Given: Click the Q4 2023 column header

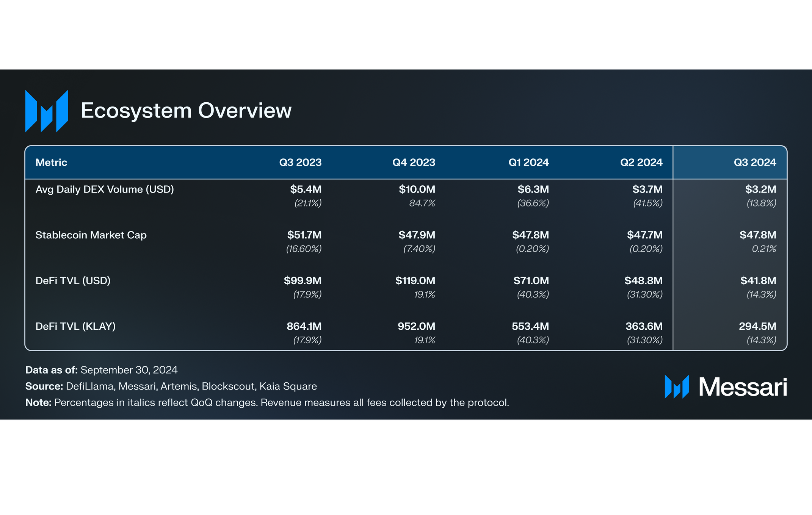Looking at the screenshot, I should [413, 163].
